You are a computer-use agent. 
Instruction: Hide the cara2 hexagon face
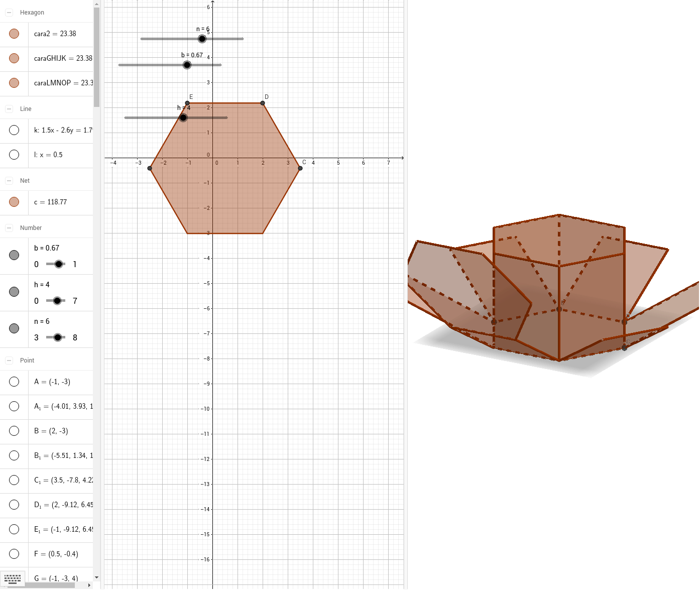[14, 33]
